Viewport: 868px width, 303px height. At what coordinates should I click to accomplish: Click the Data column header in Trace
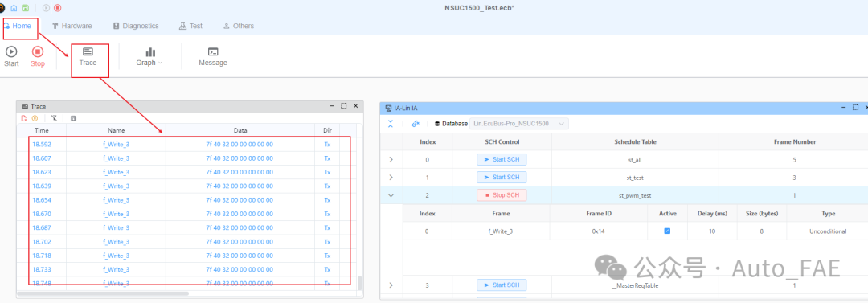click(x=240, y=131)
